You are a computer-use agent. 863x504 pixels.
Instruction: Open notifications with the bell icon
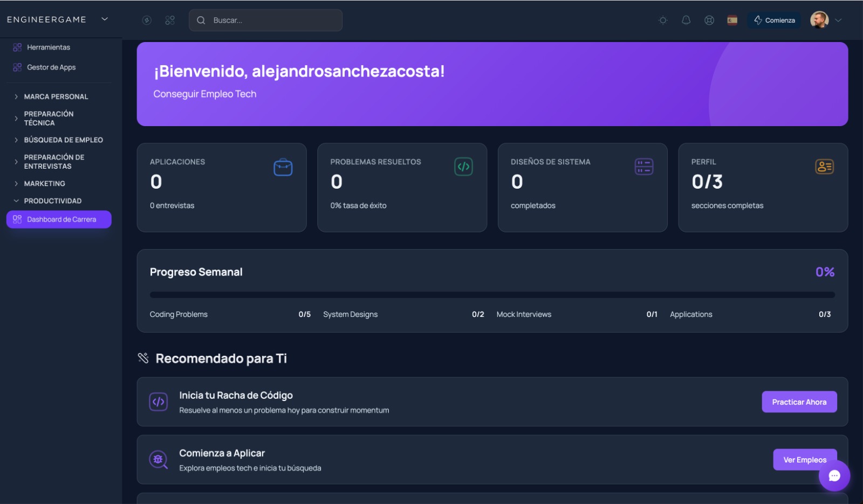686,20
